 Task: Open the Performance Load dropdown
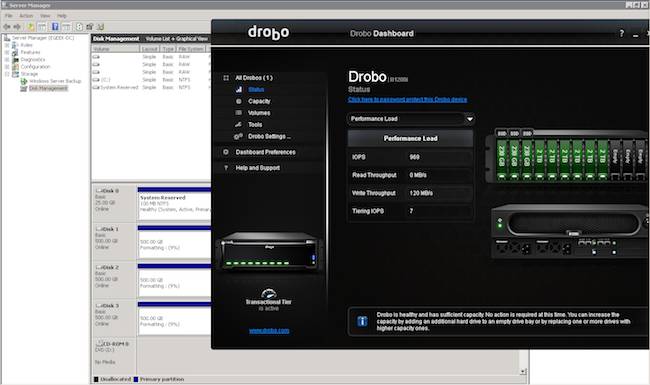(411, 119)
